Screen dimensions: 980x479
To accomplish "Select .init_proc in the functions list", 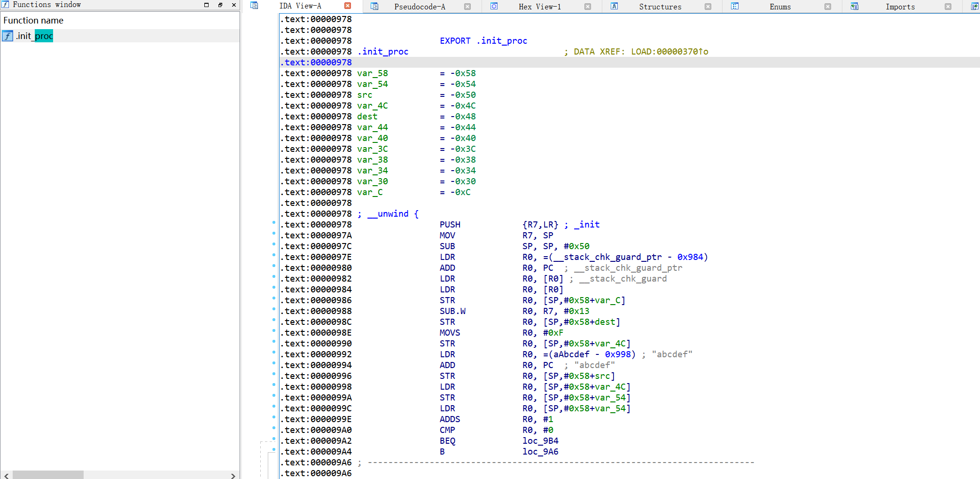I will click(34, 36).
